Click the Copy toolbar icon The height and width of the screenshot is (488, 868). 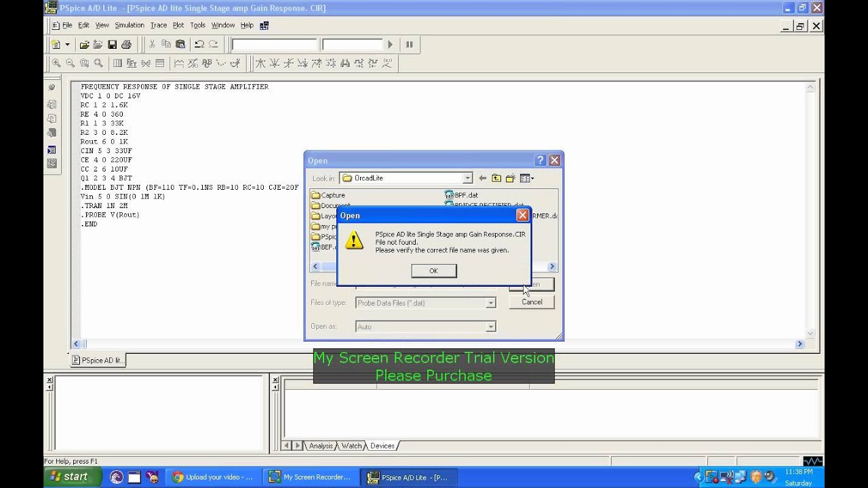click(x=166, y=45)
